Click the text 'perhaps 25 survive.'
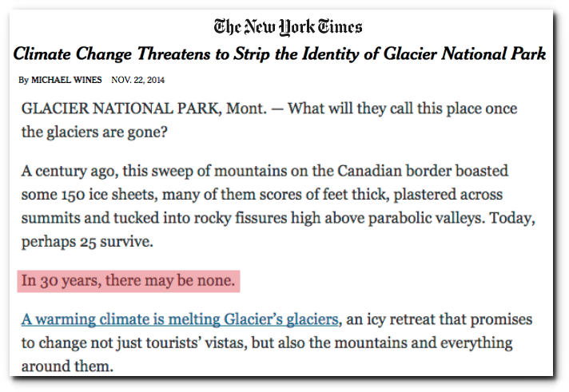 click(87, 242)
